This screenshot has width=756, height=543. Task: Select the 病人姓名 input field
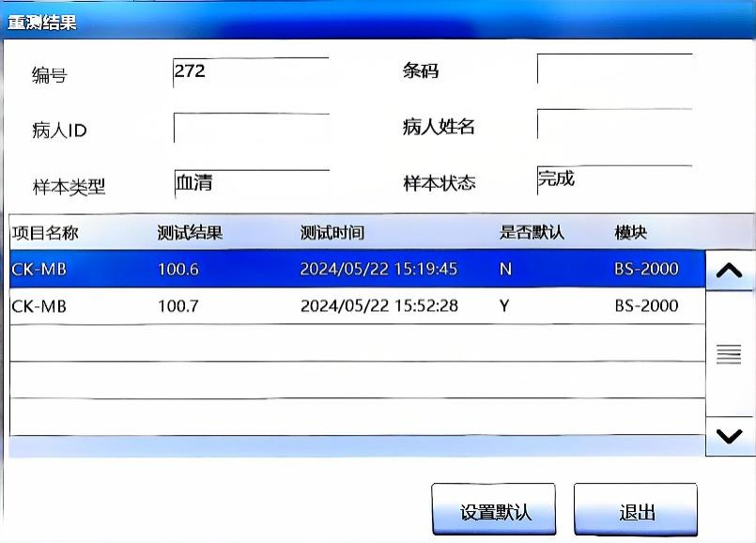coord(614,125)
